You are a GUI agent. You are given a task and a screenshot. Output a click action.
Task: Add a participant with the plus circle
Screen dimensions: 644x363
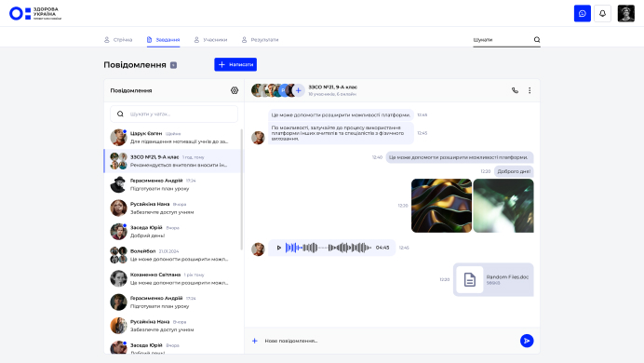(x=299, y=90)
